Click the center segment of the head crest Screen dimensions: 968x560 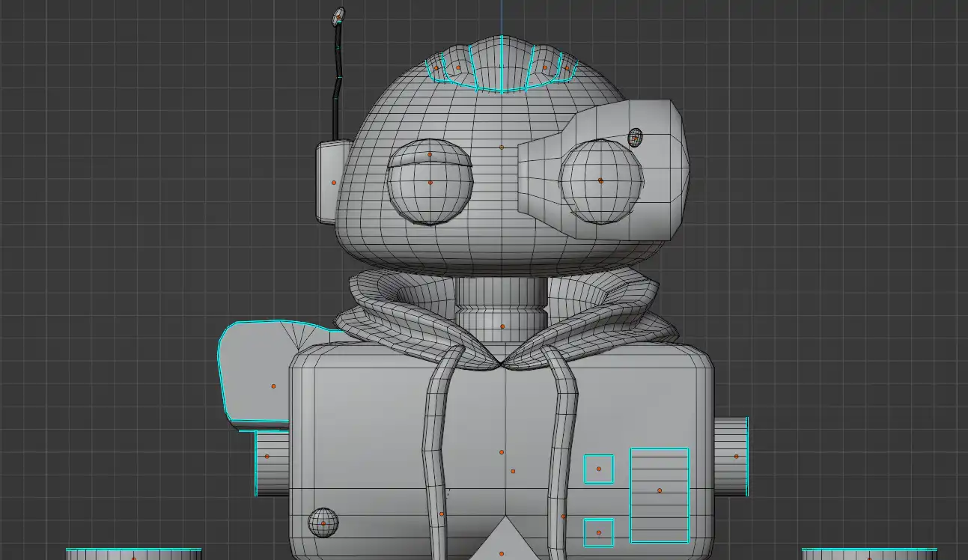[500, 66]
